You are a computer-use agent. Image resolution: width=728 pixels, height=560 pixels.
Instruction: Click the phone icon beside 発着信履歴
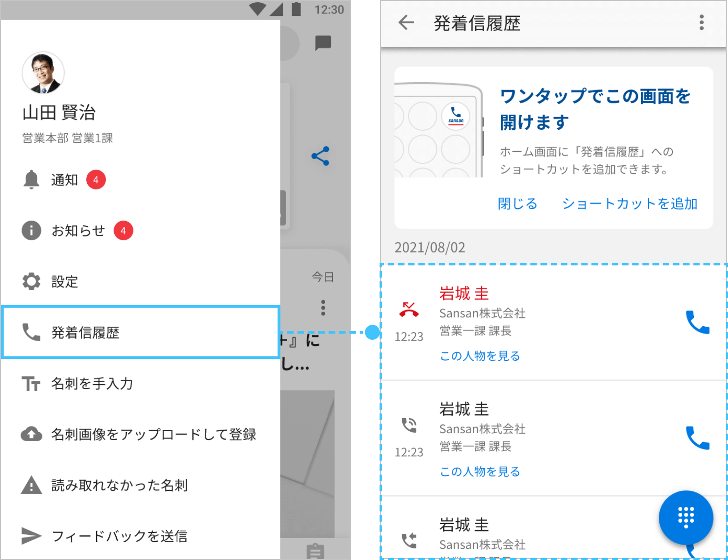tap(31, 332)
